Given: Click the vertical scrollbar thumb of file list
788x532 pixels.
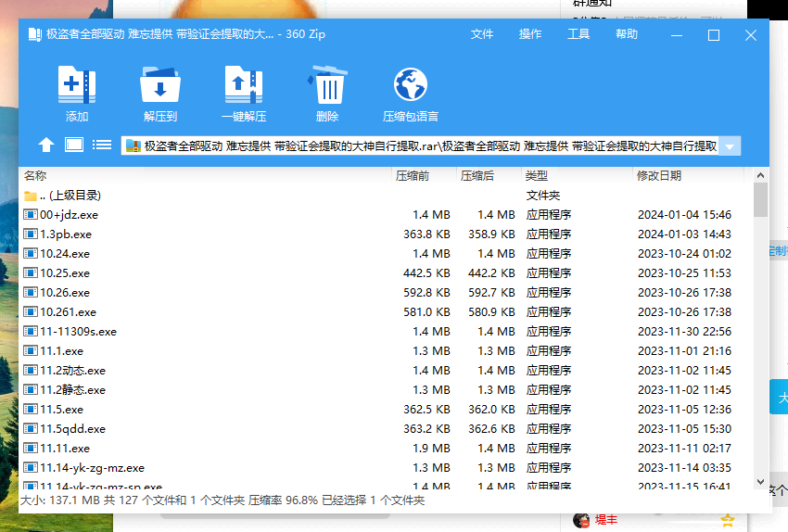Looking at the screenshot, I should [760, 199].
